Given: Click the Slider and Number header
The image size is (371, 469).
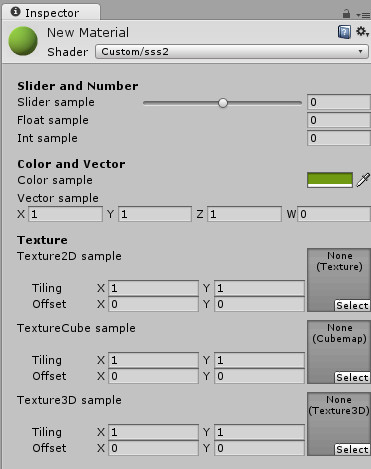Looking at the screenshot, I should click(x=77, y=86).
